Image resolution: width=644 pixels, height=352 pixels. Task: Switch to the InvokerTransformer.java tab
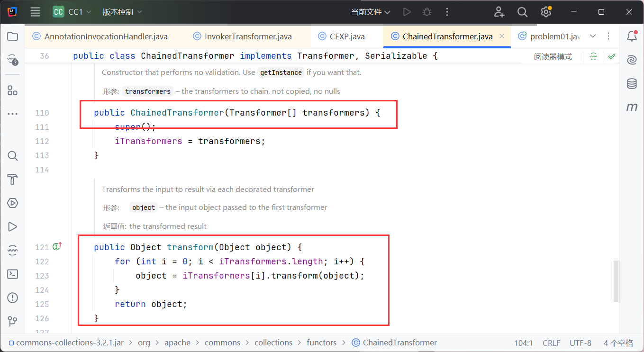point(248,36)
